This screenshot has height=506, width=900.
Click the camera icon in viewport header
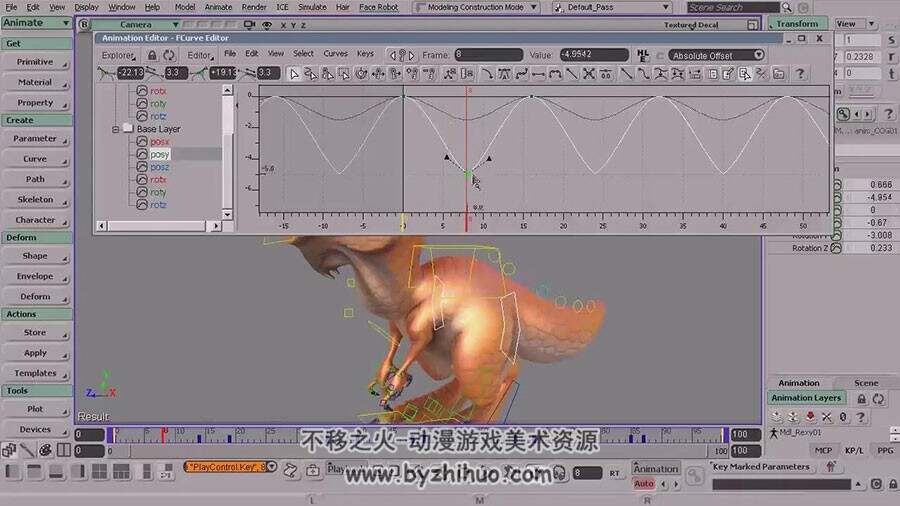pyautogui.click(x=249, y=25)
